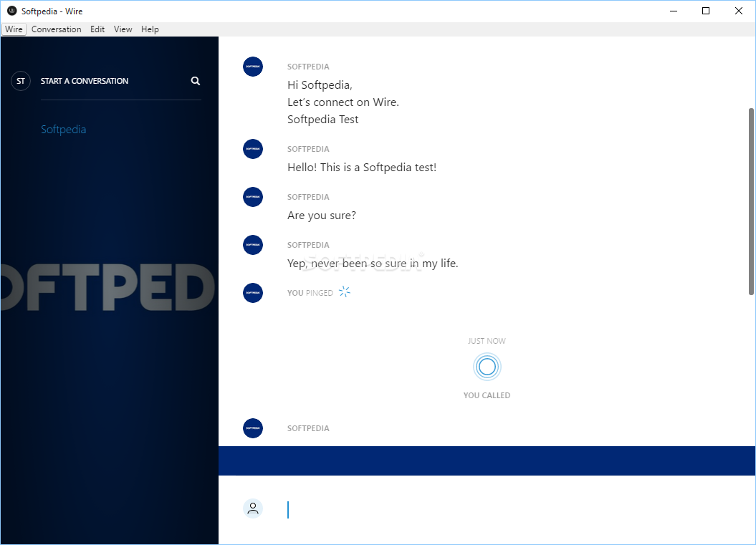Click the Wire app icon in title bar
Viewport: 756px width, 545px height.
(11, 11)
